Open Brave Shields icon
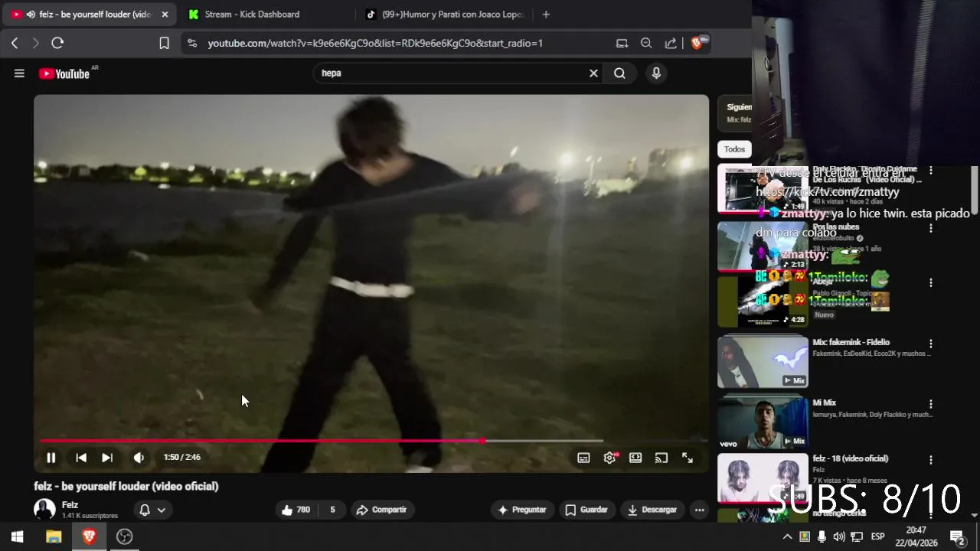The width and height of the screenshot is (980, 551). 698,43
